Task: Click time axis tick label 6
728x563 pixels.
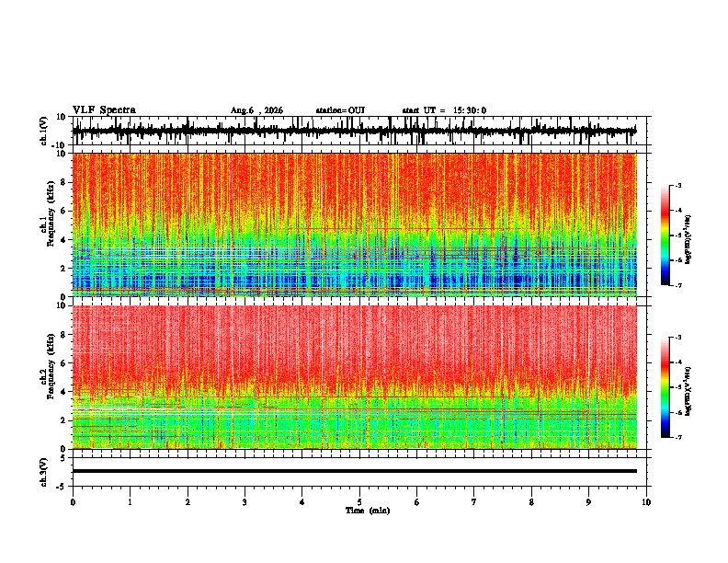Action: [417, 502]
